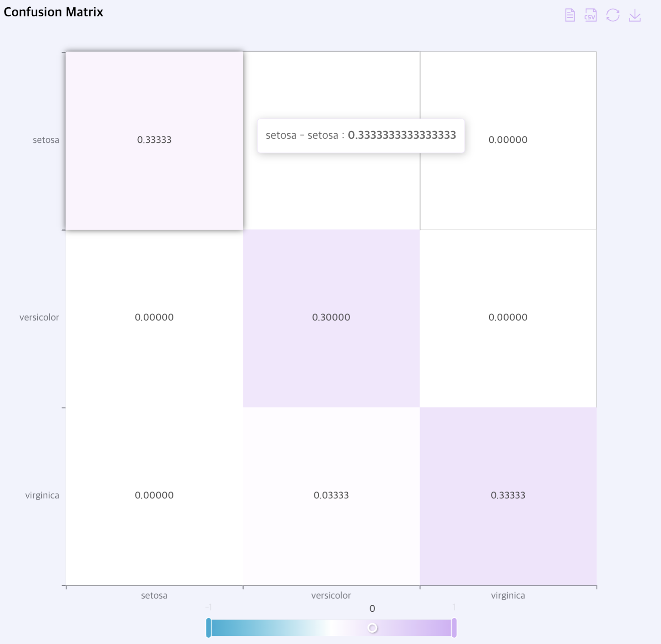Click the Confusion Matrix title
The height and width of the screenshot is (644, 661).
coord(53,12)
